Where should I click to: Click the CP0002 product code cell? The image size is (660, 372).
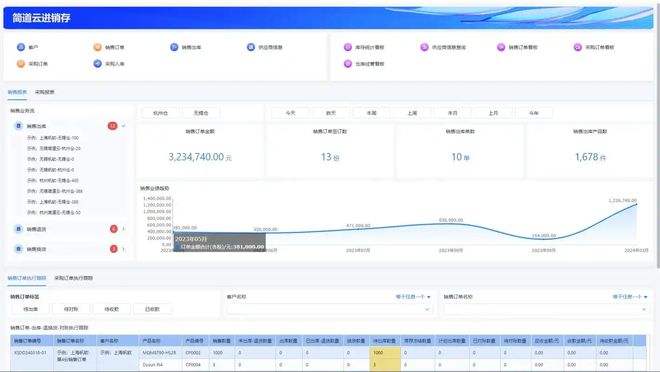pyautogui.click(x=196, y=353)
